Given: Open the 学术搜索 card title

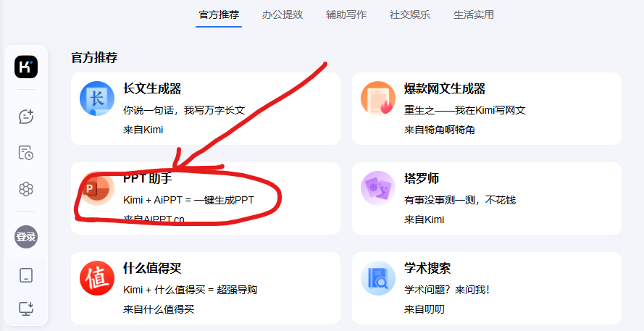Looking at the screenshot, I should click(x=427, y=268).
